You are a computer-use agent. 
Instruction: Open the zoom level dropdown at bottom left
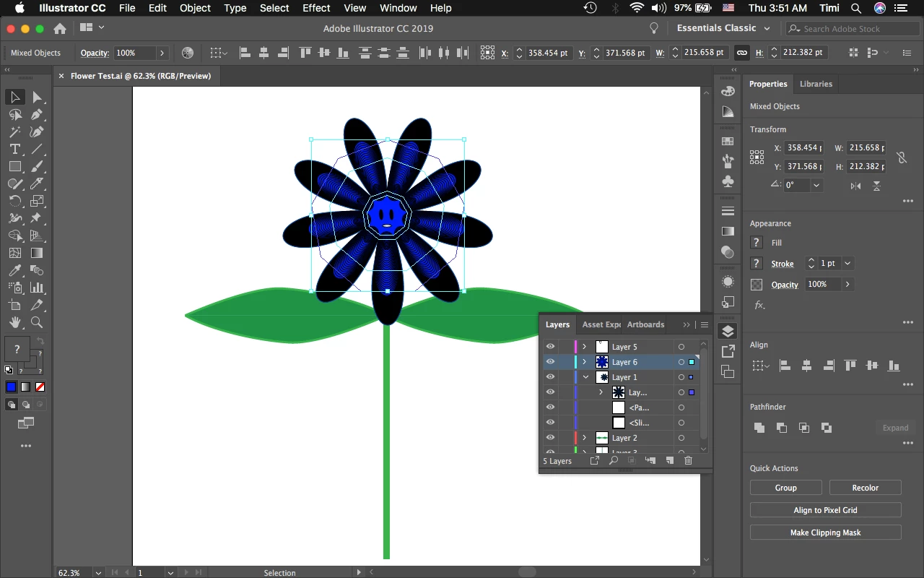[98, 573]
